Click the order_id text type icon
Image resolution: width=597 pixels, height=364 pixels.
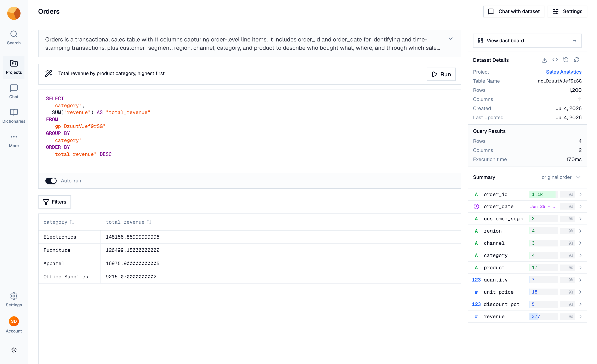pos(476,194)
